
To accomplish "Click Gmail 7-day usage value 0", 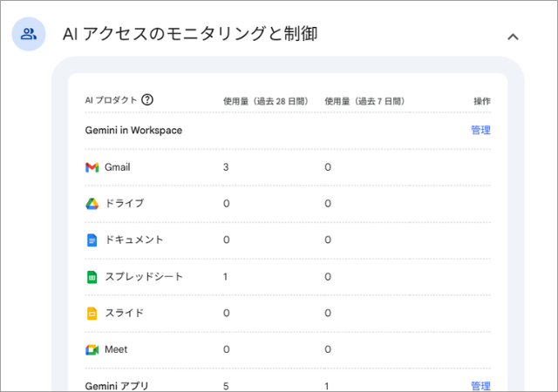I will 328,167.
